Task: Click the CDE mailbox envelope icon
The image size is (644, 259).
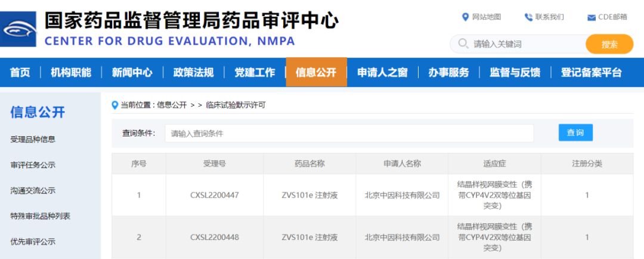Action: pos(591,17)
